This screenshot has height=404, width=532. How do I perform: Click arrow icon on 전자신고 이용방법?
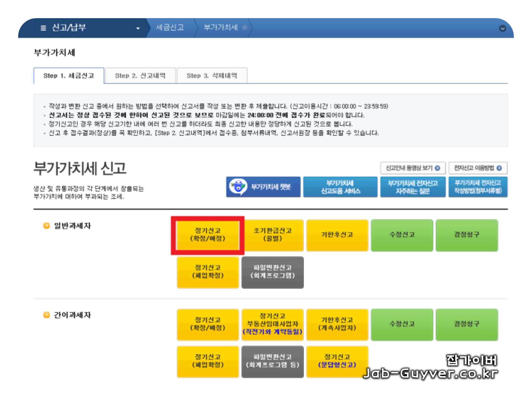point(499,168)
